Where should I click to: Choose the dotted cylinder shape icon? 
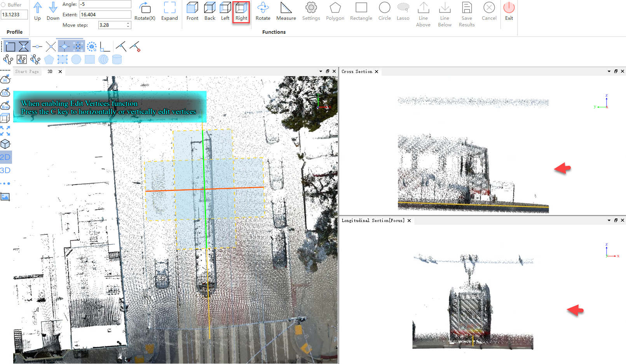[117, 59]
